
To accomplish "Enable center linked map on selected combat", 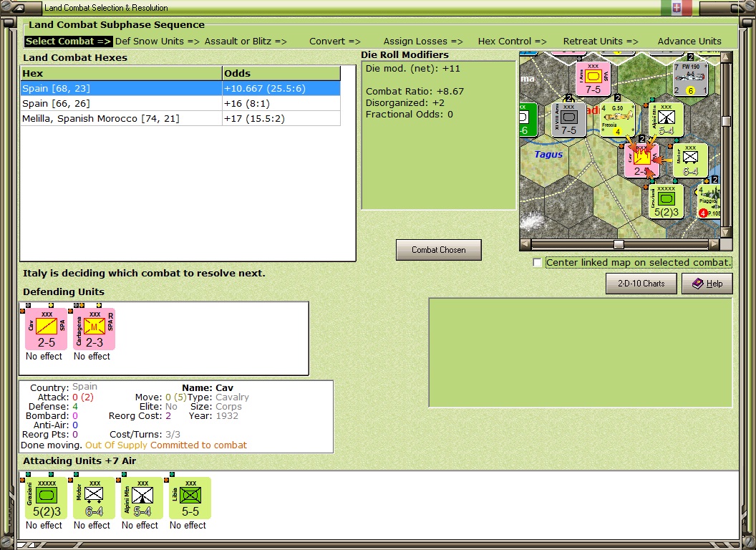I will (537, 262).
